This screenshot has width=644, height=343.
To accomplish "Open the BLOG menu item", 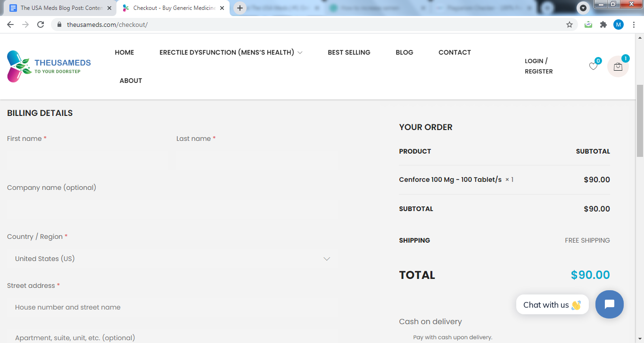I will [x=405, y=52].
